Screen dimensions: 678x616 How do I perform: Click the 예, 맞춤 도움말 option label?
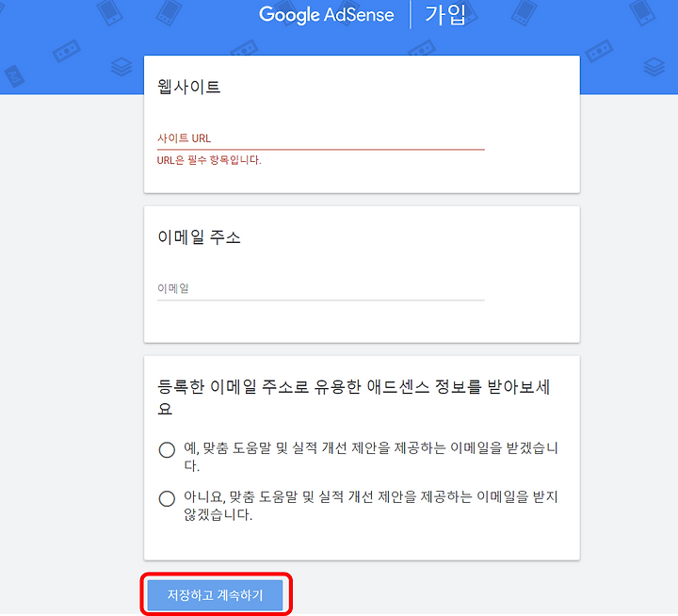(x=371, y=457)
